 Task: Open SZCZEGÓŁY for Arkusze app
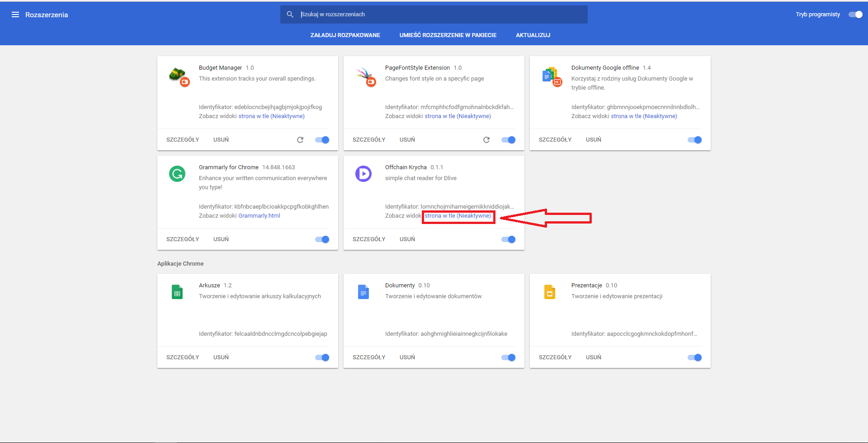pyautogui.click(x=183, y=357)
